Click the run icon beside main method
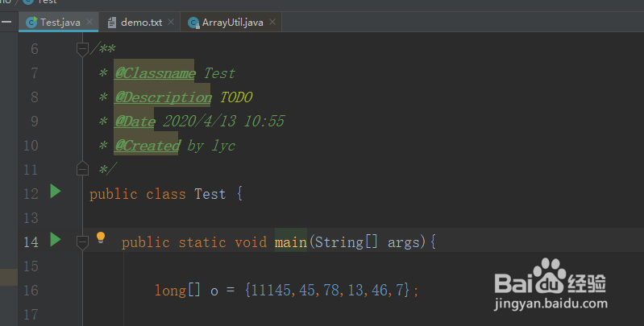The height and width of the screenshot is (326, 644). pos(55,239)
